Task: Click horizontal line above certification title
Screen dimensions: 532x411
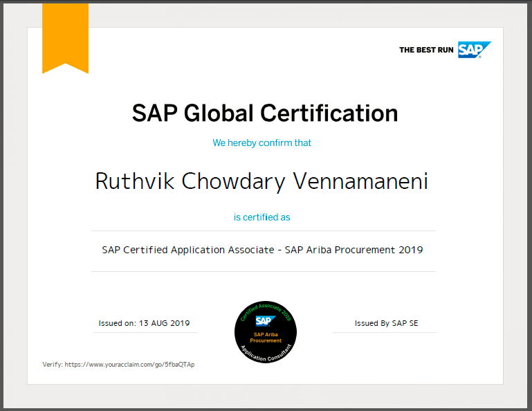Action: coord(264,230)
